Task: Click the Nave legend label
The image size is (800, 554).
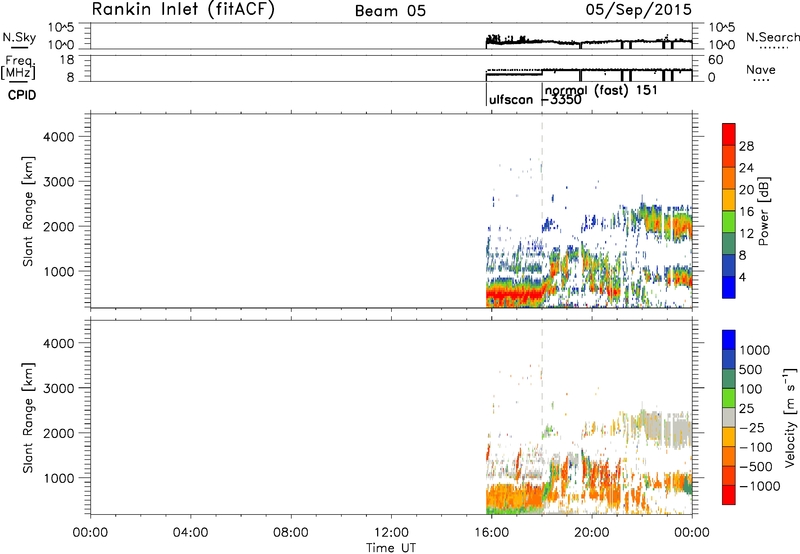Action: click(761, 70)
